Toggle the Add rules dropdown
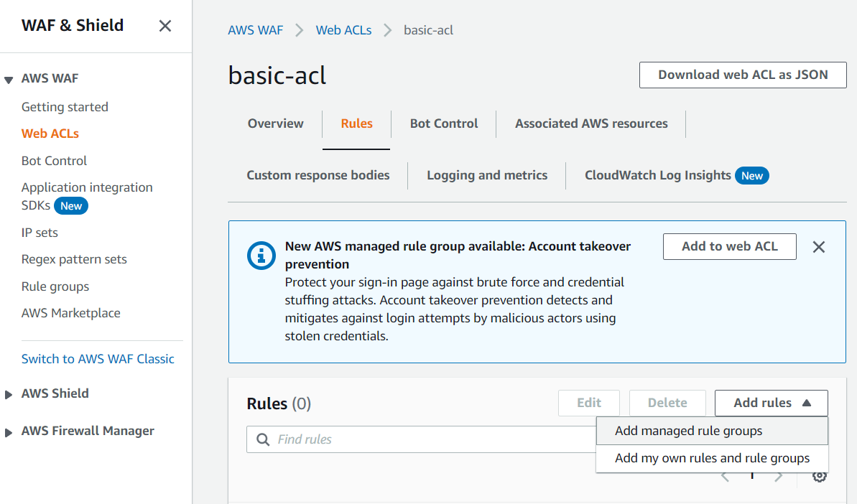Viewport: 857px width, 504px height. (771, 403)
